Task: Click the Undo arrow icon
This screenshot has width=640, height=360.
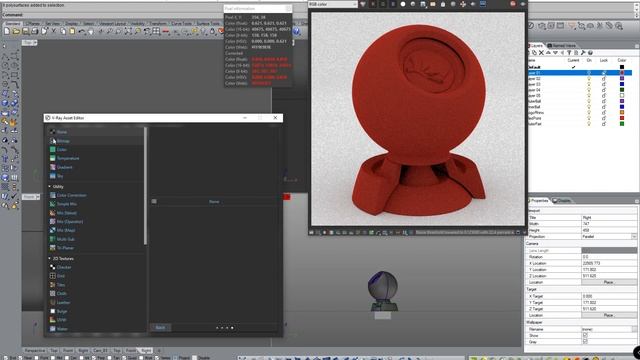Action: [x=82, y=31]
